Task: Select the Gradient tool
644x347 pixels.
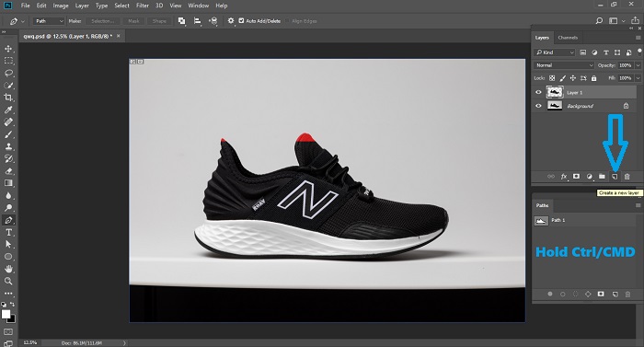Action: [8, 183]
